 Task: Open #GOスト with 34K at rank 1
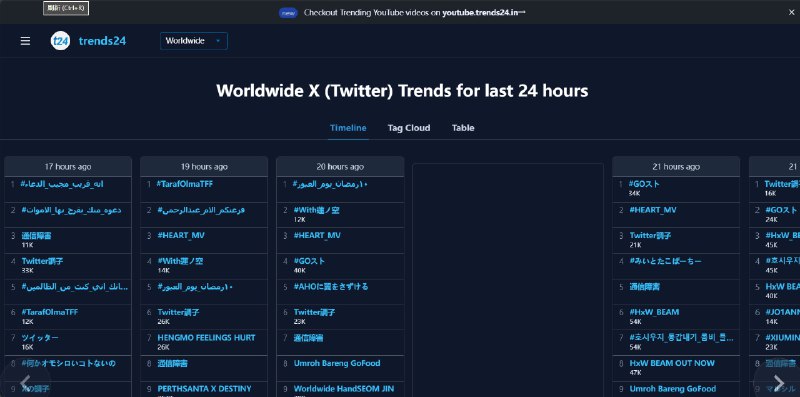tap(644, 184)
